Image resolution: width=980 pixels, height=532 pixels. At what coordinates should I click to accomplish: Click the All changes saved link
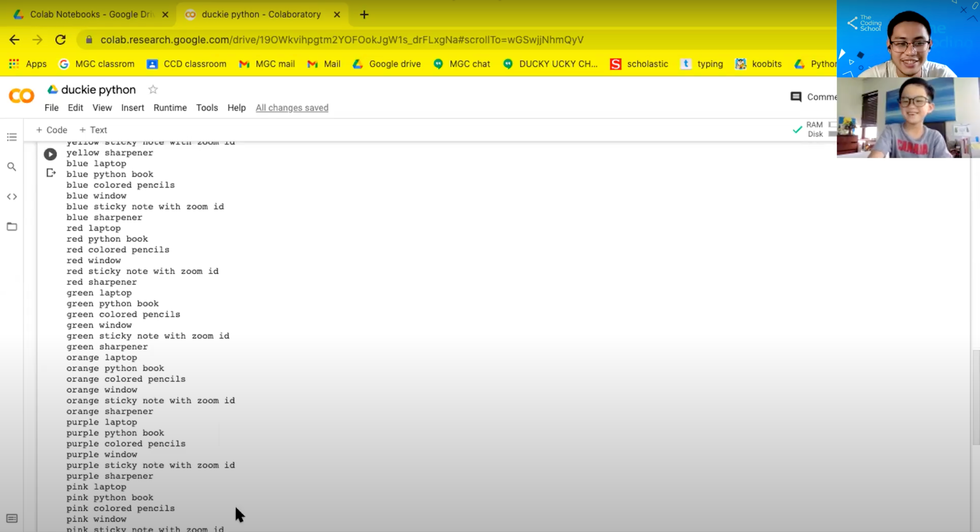pyautogui.click(x=292, y=108)
